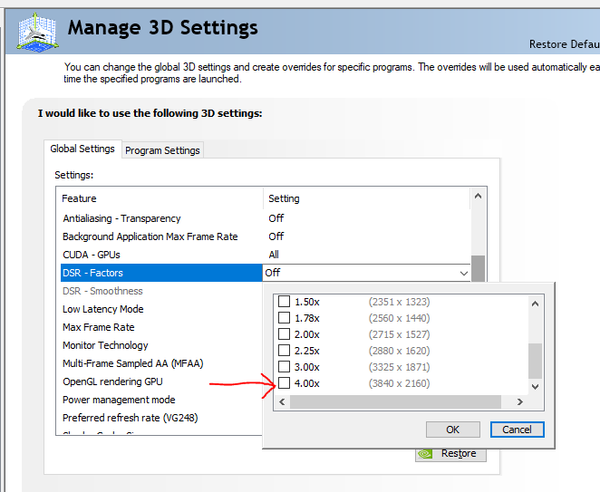Click the (2560 x 1440) resolution text
Image resolution: width=600 pixels, height=492 pixels.
[x=399, y=318]
